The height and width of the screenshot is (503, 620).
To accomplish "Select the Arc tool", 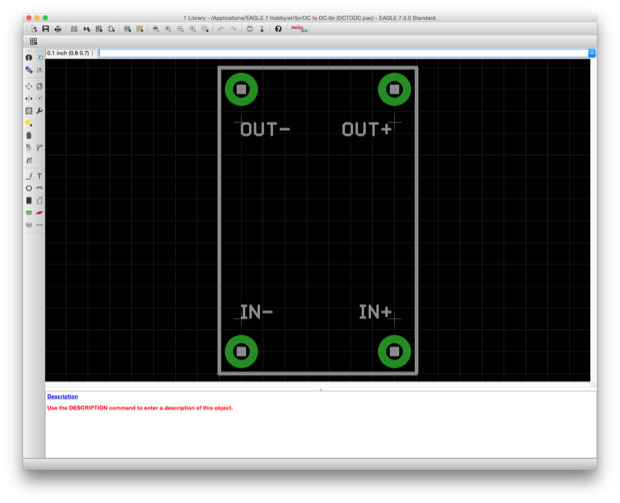I will 40,189.
